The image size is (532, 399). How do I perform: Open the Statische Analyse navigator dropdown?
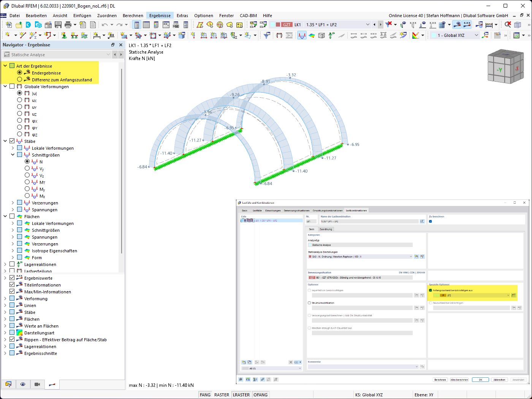click(108, 55)
